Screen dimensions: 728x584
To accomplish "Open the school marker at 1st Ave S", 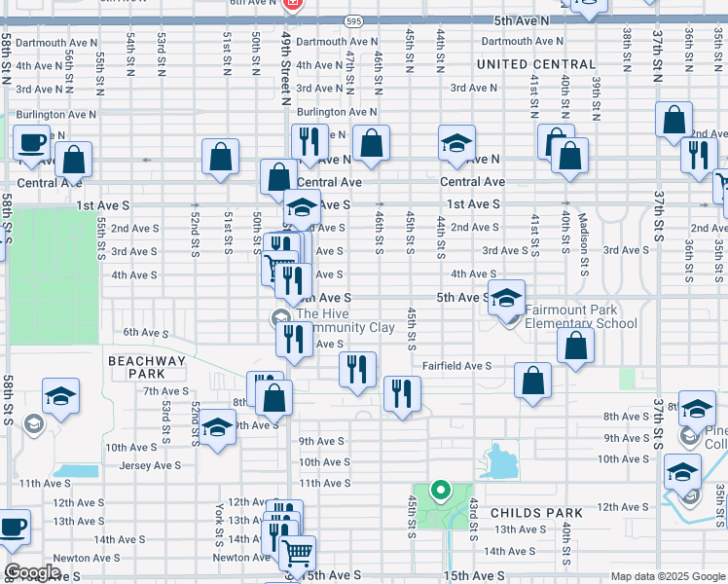I will [x=303, y=209].
